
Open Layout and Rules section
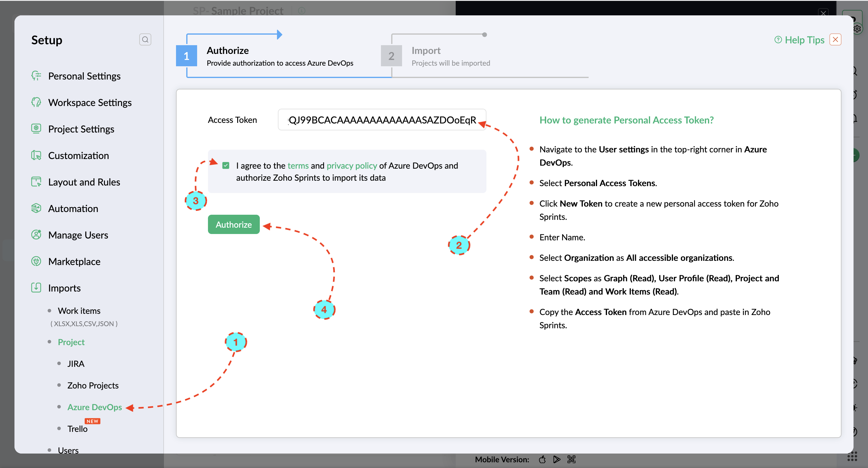point(84,182)
